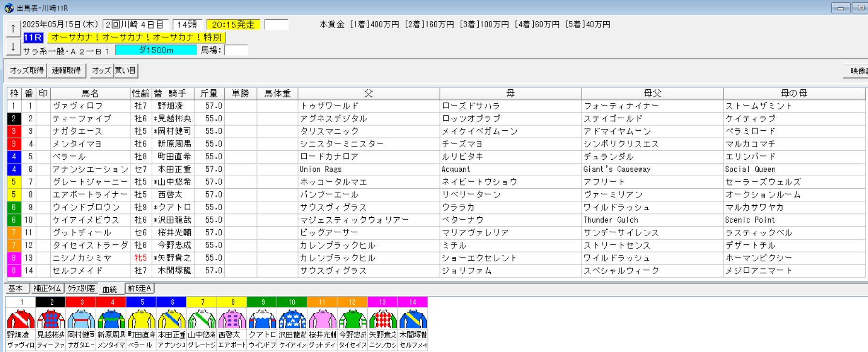The width and height of the screenshot is (868, 352).
Task: Click the 母の母 column header
Action: tap(794, 93)
